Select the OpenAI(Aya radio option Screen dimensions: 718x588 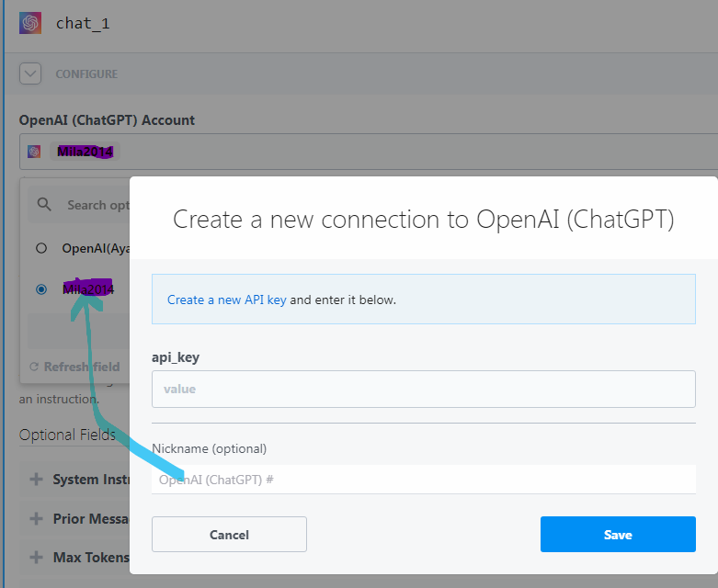pos(41,248)
